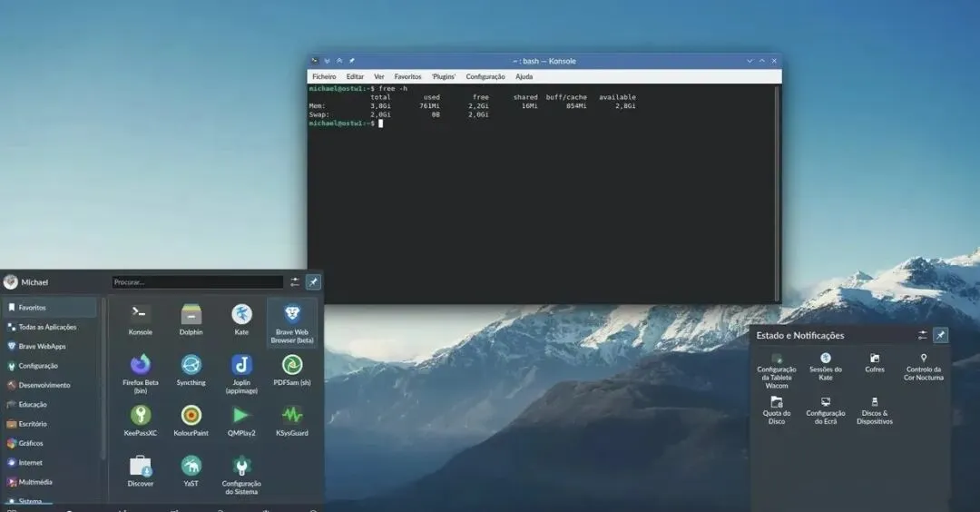Click the 'available' column header
980x512 pixels.
pos(618,97)
